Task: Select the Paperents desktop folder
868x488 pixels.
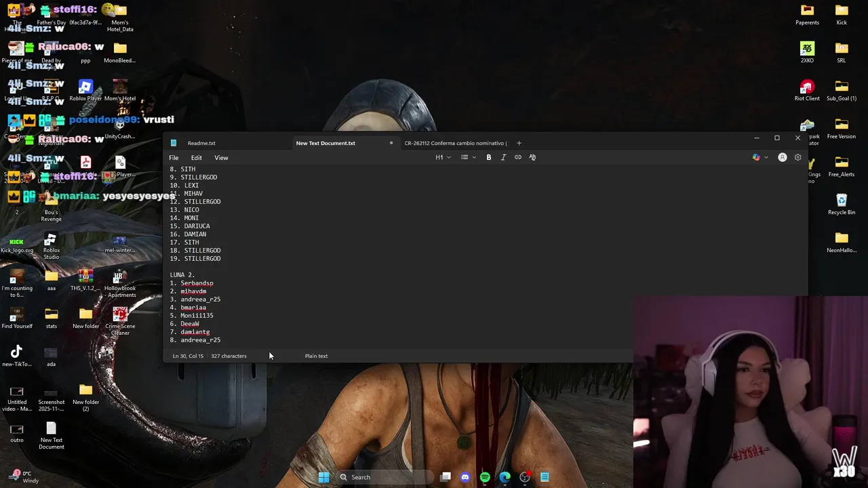Action: pyautogui.click(x=807, y=15)
